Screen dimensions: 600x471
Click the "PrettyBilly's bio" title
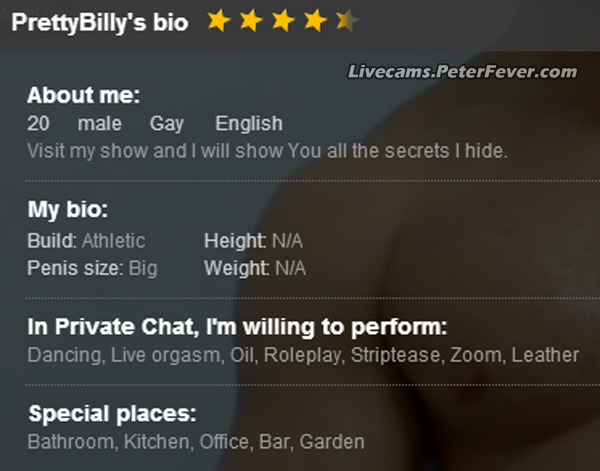click(x=99, y=23)
